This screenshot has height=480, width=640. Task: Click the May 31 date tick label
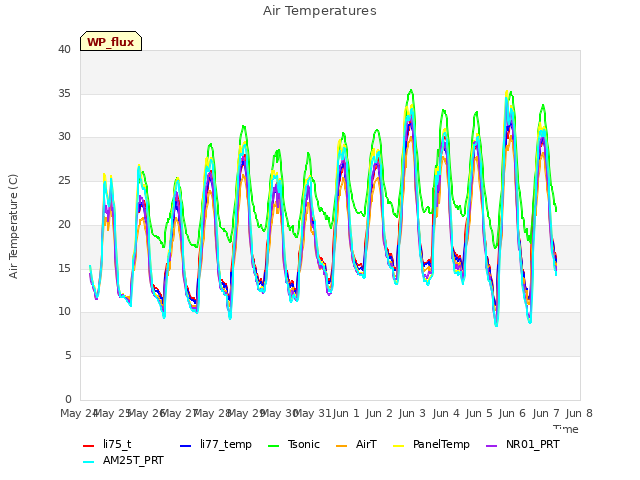312,413
